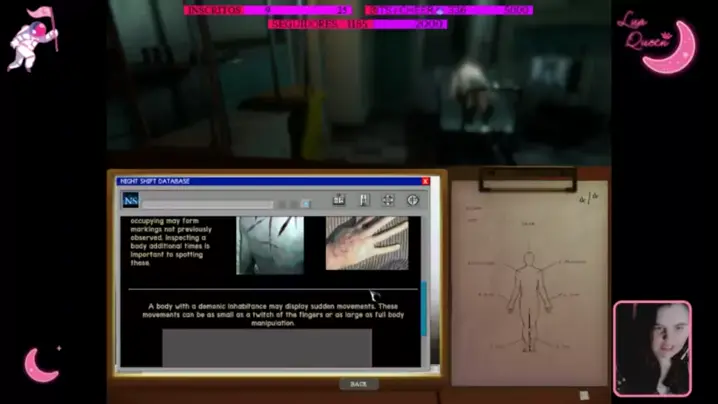
Task: Click the door-shaped icon in database toolbar
Action: pyautogui.click(x=364, y=200)
